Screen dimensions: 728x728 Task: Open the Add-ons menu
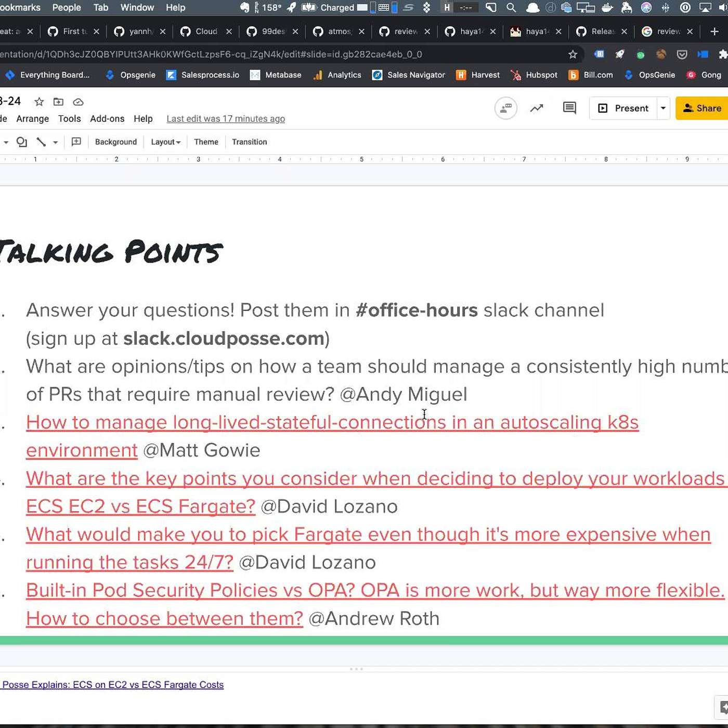pos(107,119)
